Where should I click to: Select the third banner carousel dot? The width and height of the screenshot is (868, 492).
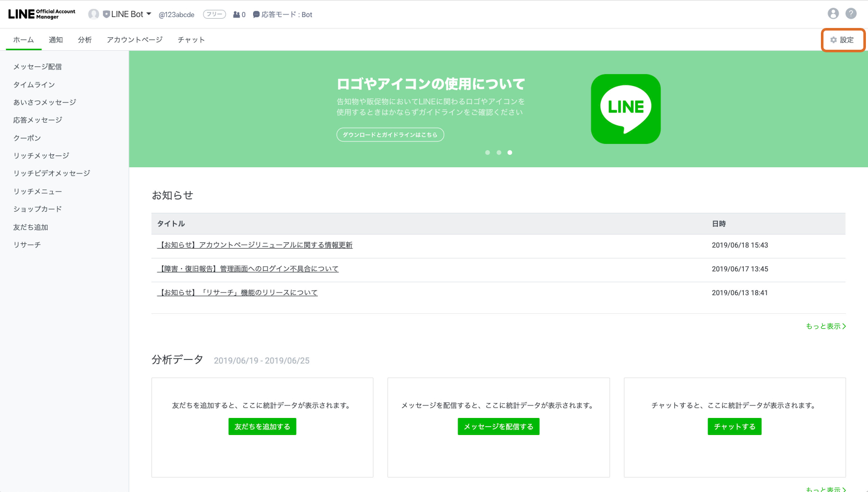tap(510, 152)
